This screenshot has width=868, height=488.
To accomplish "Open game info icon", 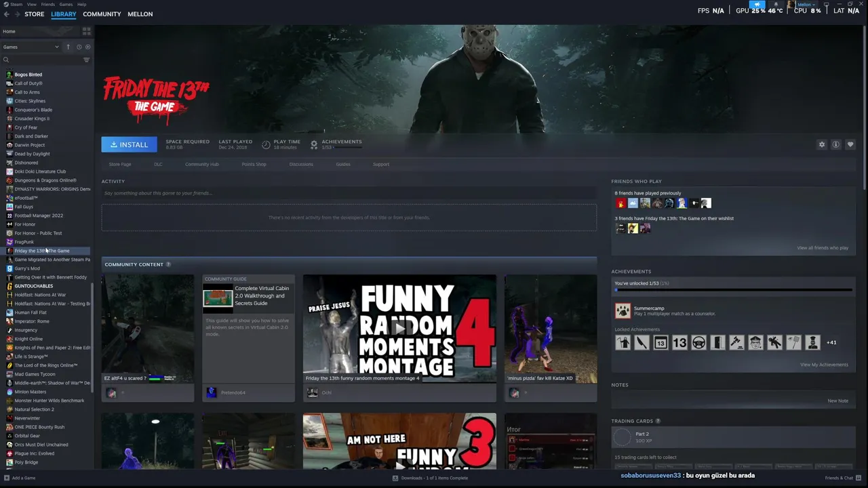I will 836,144.
